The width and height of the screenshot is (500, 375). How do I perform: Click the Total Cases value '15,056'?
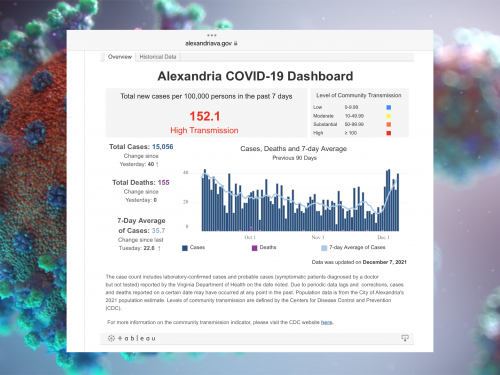coord(163,147)
